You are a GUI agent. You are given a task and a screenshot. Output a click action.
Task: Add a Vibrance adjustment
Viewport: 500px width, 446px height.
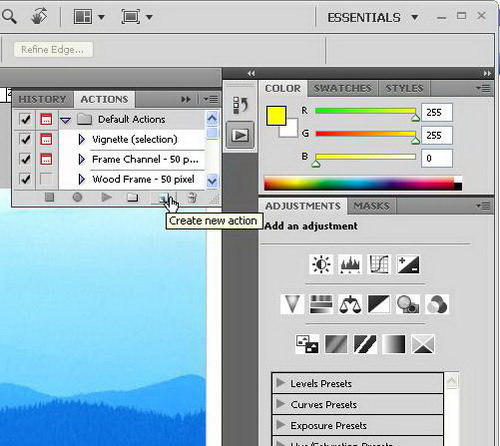click(x=292, y=304)
